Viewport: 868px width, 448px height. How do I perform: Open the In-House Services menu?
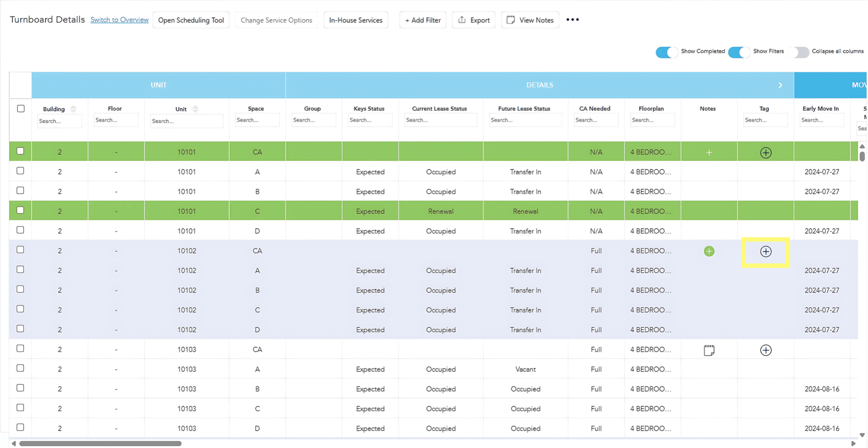[x=355, y=20]
